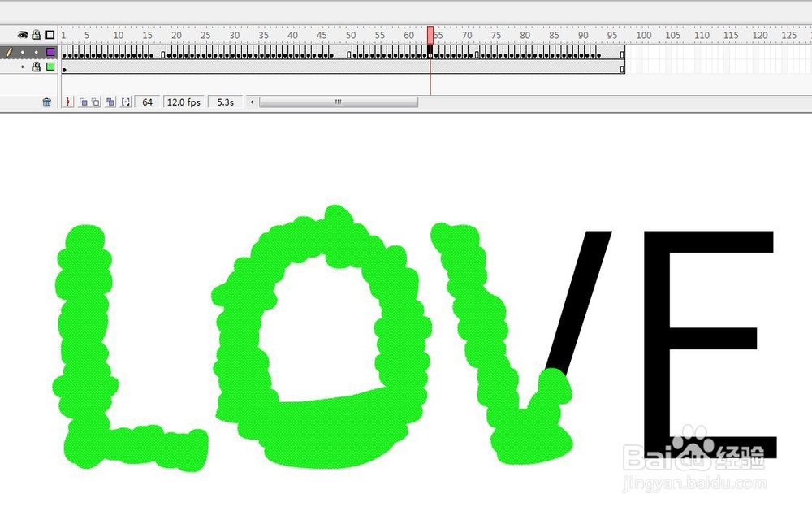The height and width of the screenshot is (511, 812).
Task: Click the green layer outline color swatch
Action: pos(50,67)
